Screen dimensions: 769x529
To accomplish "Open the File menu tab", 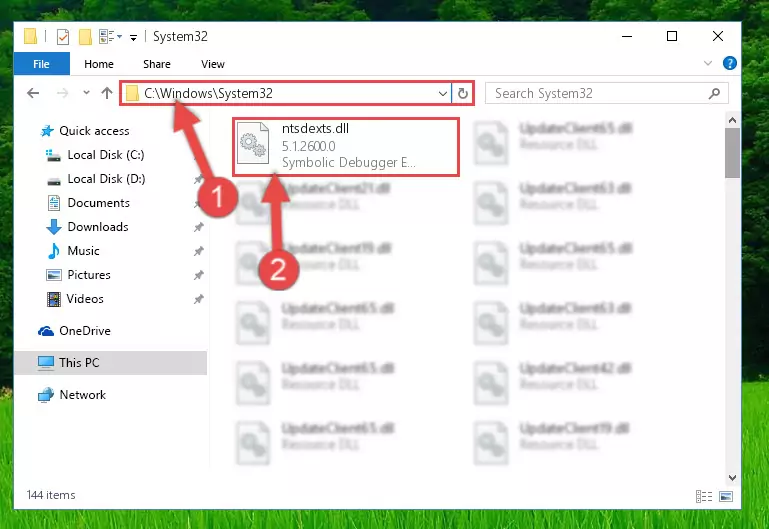I will (42, 64).
